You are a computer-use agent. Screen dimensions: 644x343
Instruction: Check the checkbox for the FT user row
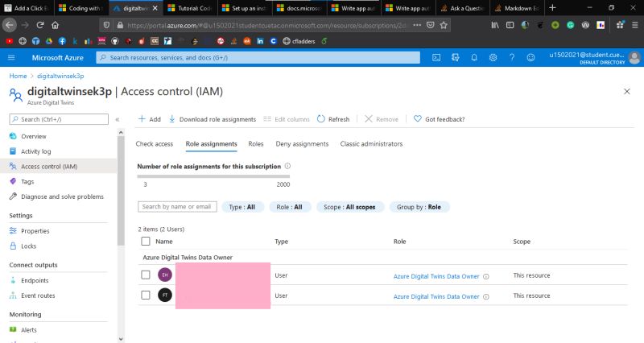coord(146,295)
